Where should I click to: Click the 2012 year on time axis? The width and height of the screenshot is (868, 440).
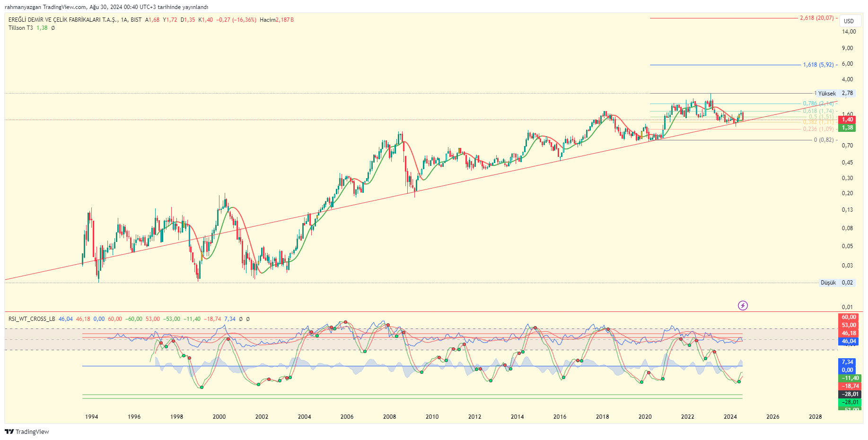474,417
